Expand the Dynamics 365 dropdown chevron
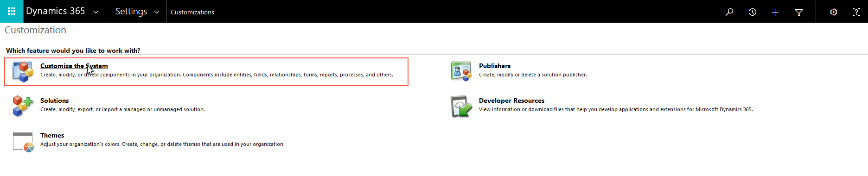Viewport: 868px width, 176px height. click(96, 13)
